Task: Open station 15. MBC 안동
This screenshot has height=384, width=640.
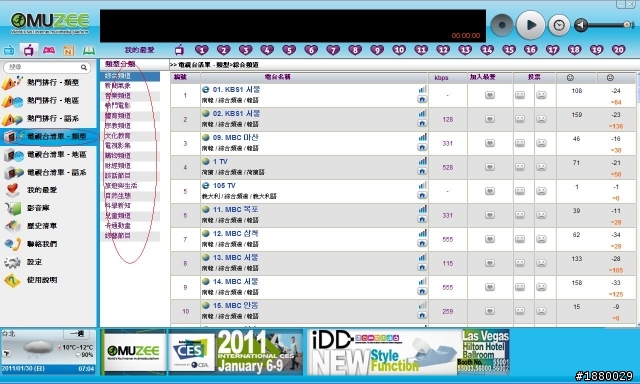Action: click(x=235, y=306)
